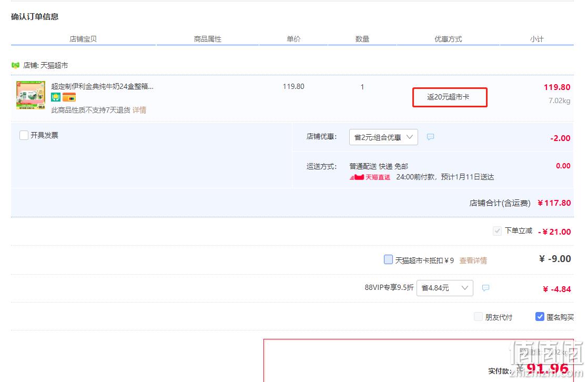The width and height of the screenshot is (588, 382).
Task: Enable 天猫超市卡抵扣 ¥9 checkbox
Action: [x=389, y=259]
